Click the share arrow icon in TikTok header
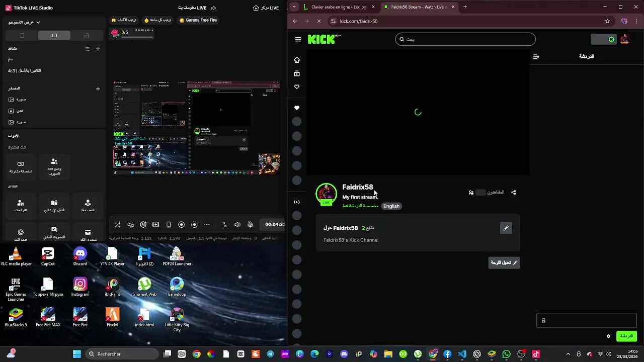 [x=213, y=8]
